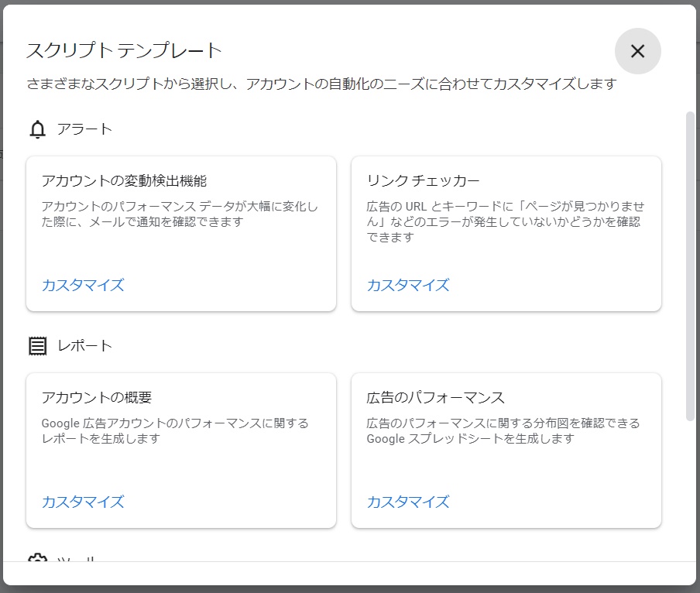Customize the 広告のパフォーマンス script template
This screenshot has height=593, width=700.
point(408,502)
